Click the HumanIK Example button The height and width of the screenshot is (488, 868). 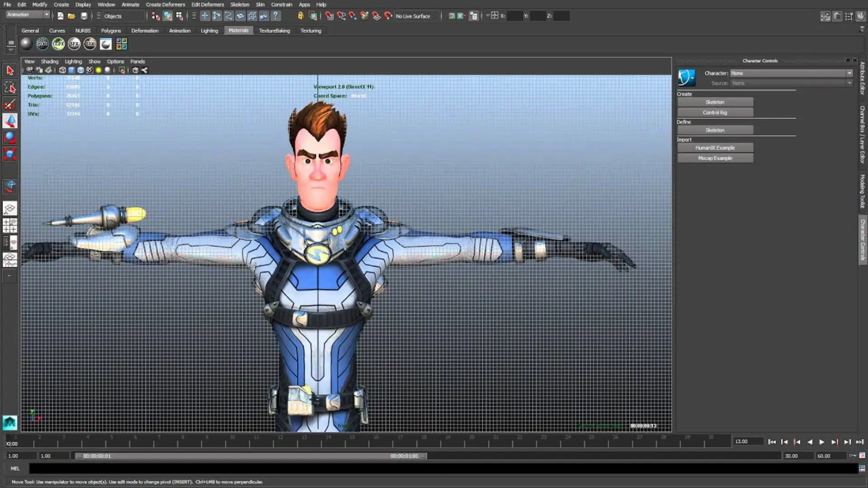tap(715, 147)
